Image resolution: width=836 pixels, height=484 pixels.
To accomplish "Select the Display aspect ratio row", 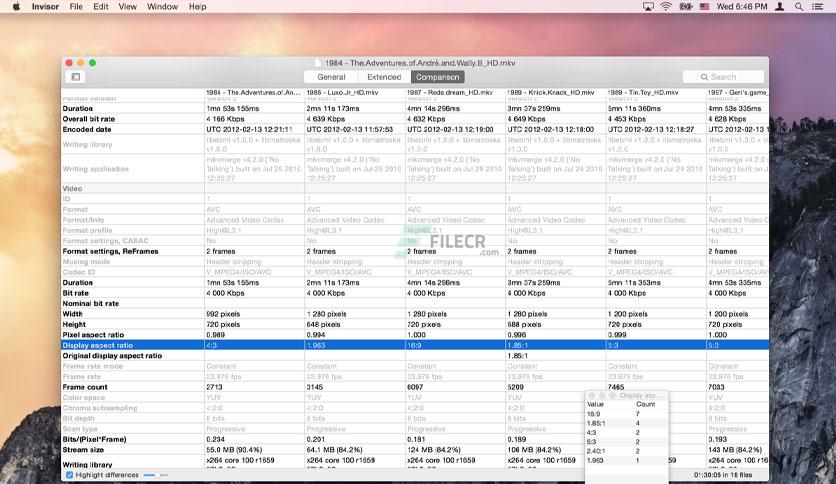I will tap(415, 345).
